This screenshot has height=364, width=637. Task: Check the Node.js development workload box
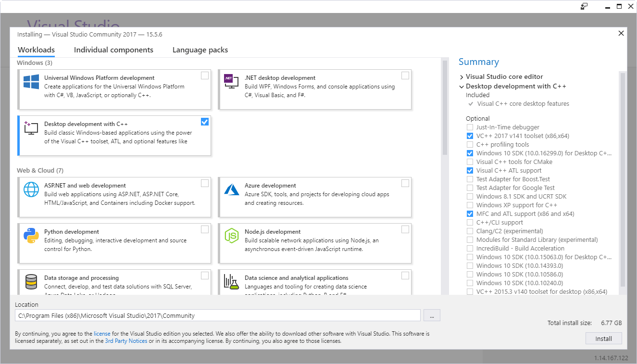click(x=405, y=229)
